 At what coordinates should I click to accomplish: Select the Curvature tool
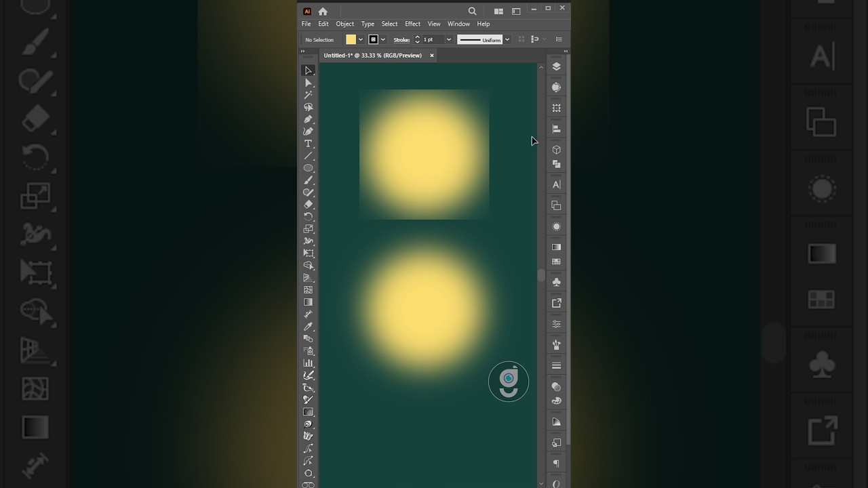pyautogui.click(x=308, y=131)
